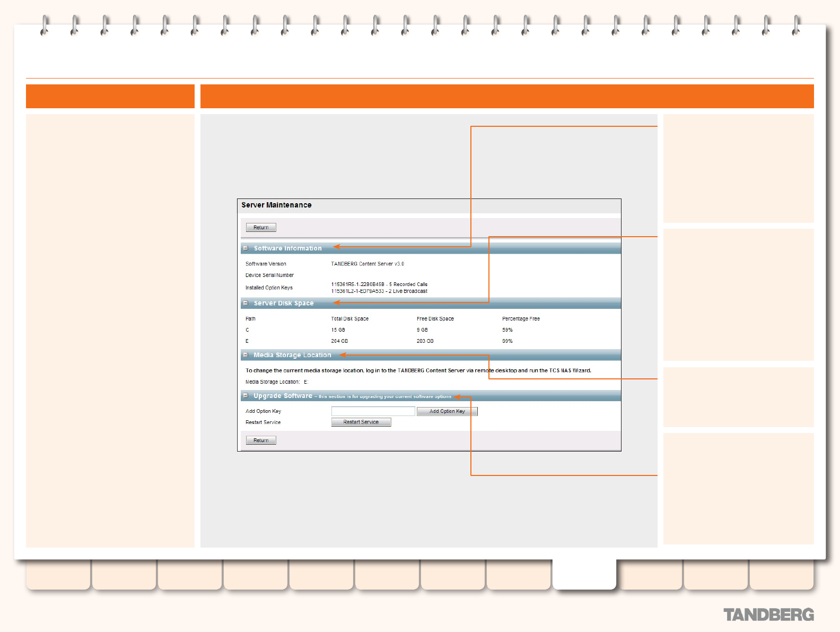Click the Free Disk Space column header
This screenshot has width=840, height=632.
pos(435,319)
